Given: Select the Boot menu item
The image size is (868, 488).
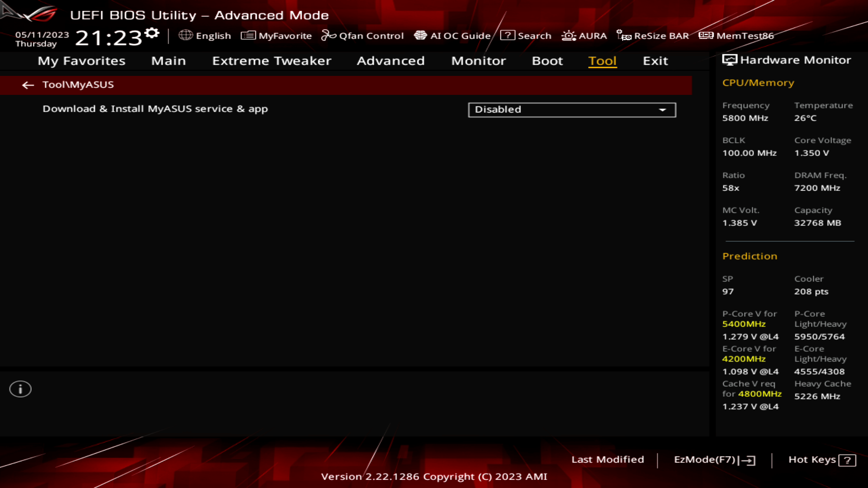Looking at the screenshot, I should pos(547,60).
